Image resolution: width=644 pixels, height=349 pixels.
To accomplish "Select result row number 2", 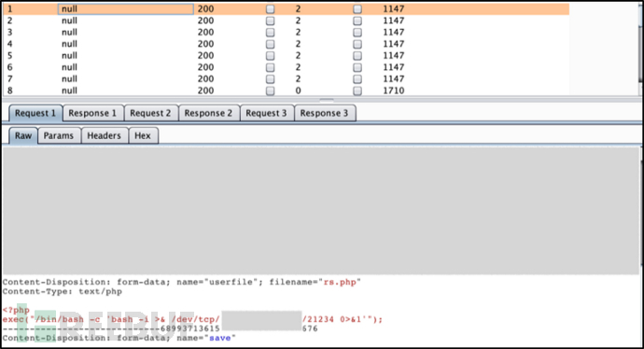I will point(287,21).
